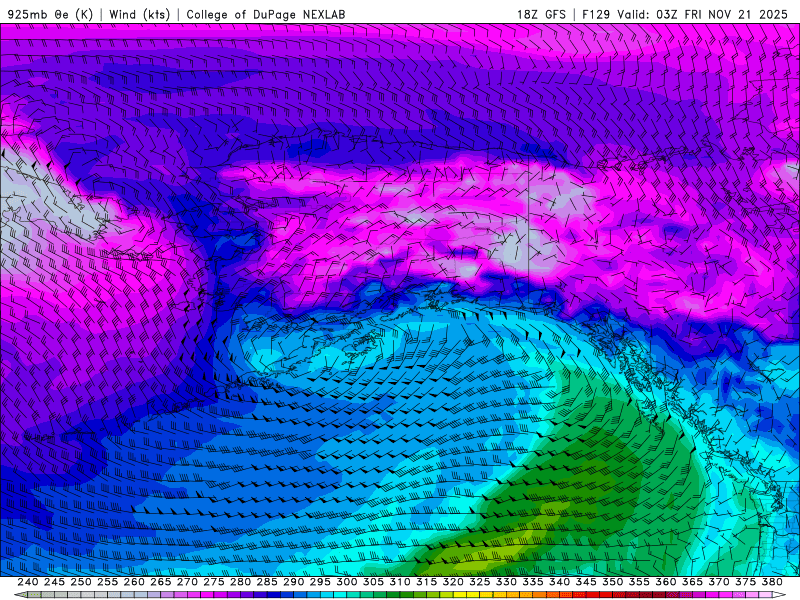Select the 345 value on the color scale
800x600 pixels.
click(x=586, y=582)
